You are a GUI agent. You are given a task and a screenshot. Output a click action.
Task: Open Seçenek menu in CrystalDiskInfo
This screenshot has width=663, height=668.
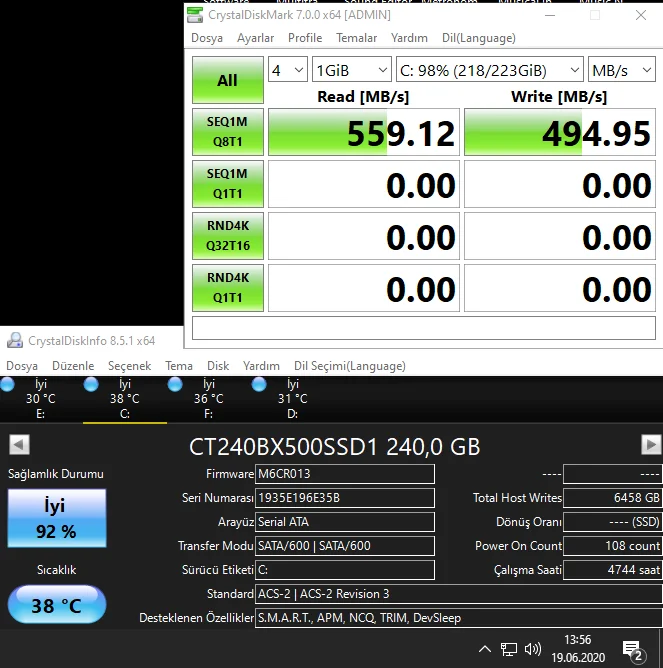(130, 366)
